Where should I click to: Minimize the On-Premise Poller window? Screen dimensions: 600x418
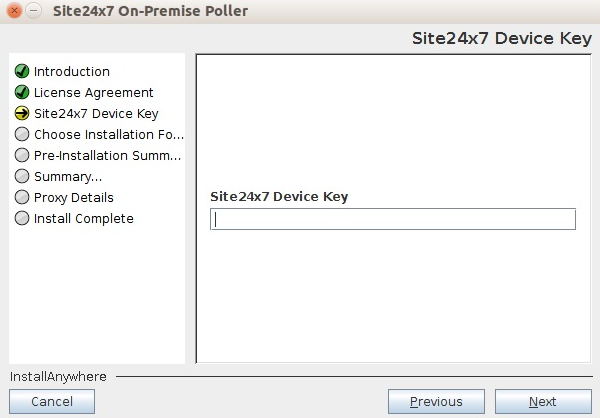pyautogui.click(x=33, y=11)
